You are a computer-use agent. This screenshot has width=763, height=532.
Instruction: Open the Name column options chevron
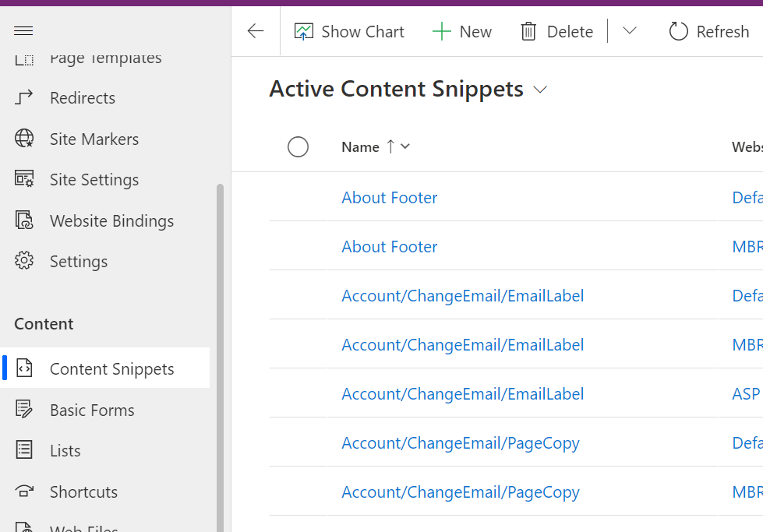[x=404, y=146]
